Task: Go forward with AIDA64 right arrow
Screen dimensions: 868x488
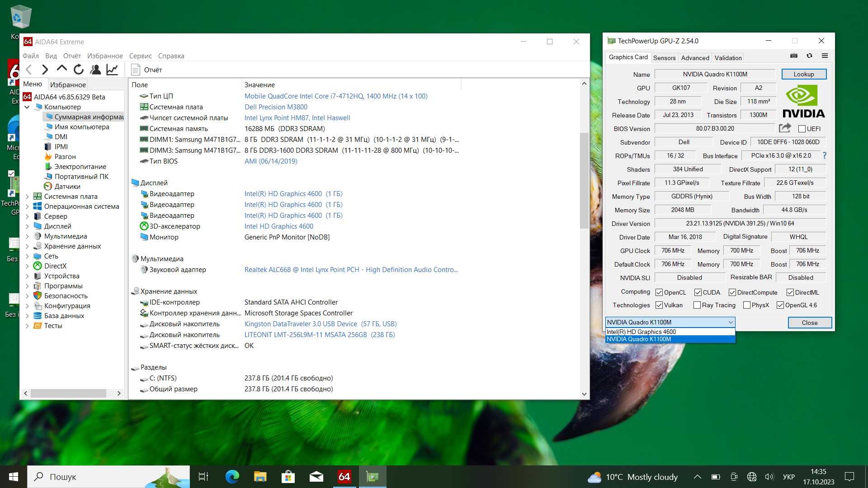Action: coord(45,70)
